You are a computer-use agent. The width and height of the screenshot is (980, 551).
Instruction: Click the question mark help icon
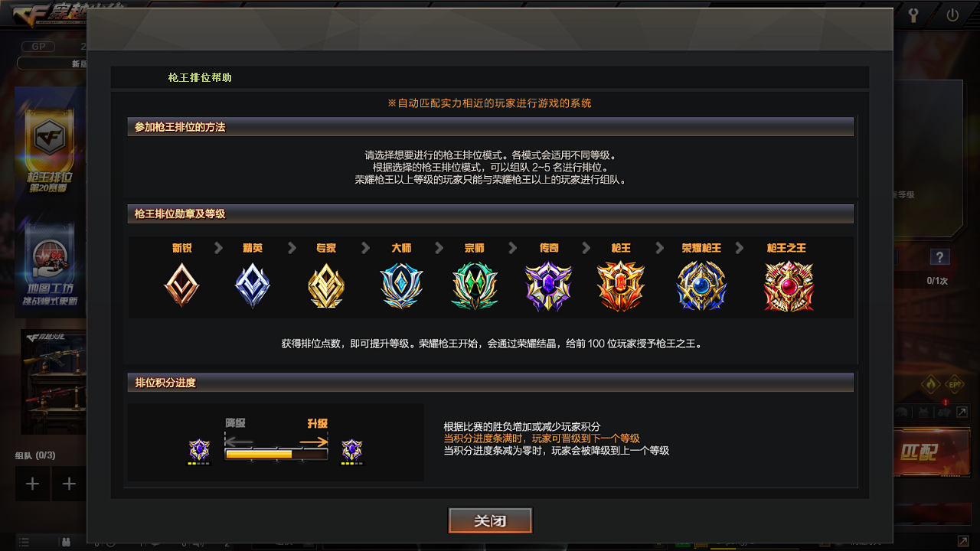[x=940, y=257]
